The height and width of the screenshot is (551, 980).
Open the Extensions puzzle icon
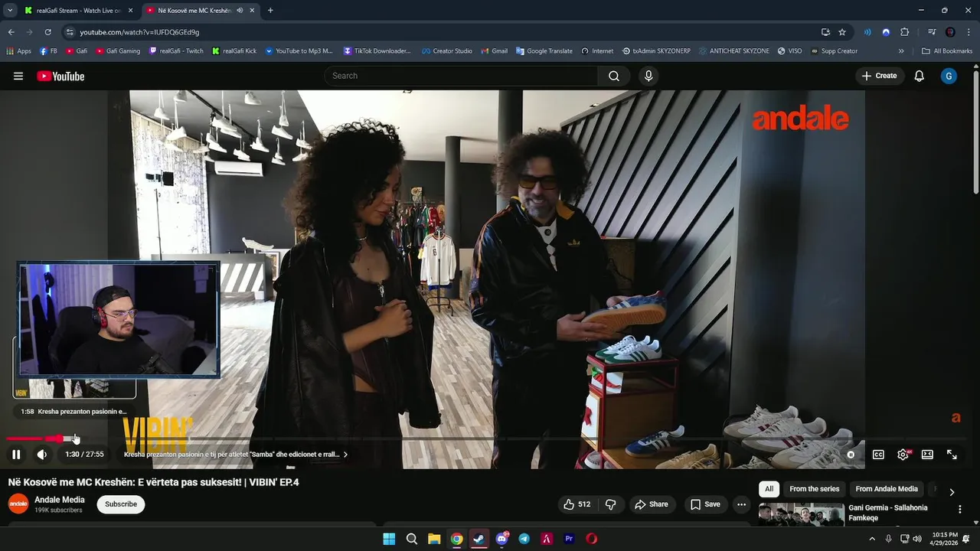click(x=904, y=32)
